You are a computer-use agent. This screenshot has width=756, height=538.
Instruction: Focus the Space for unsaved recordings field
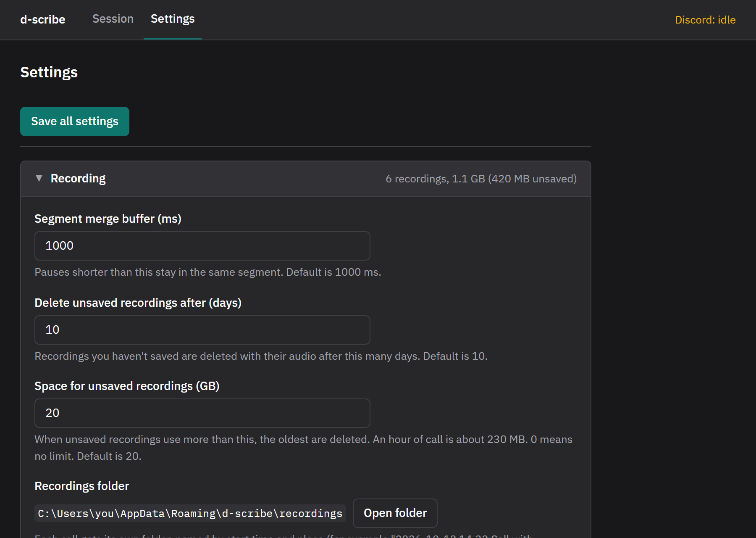[202, 413]
